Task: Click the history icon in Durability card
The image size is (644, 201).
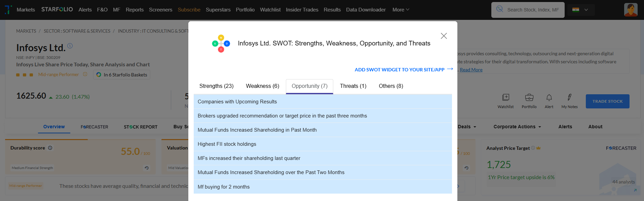Action: tap(147, 168)
